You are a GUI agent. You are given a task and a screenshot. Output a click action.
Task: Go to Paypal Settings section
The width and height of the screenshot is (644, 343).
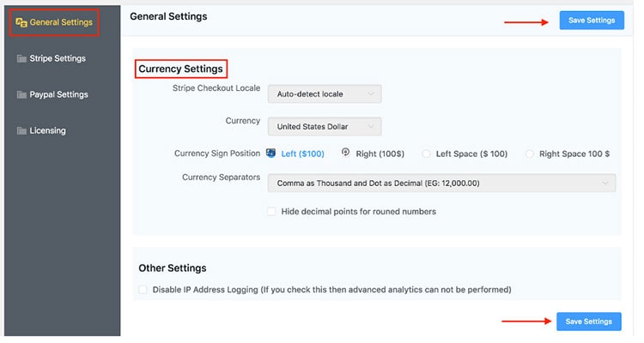tap(58, 95)
